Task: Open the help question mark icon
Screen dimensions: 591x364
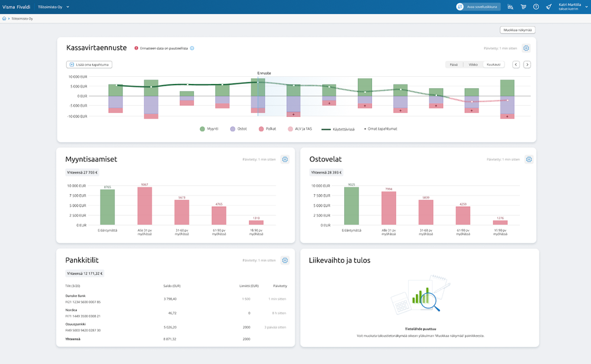Action: (x=536, y=6)
